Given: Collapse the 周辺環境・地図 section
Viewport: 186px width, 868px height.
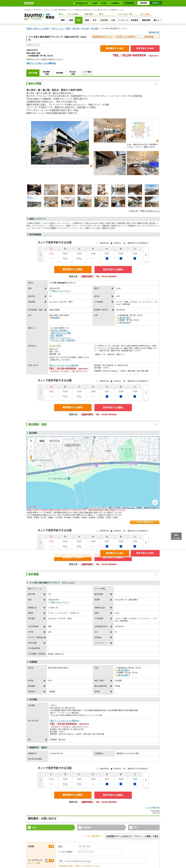Looking at the screenshot, I should pyautogui.click(x=156, y=424).
